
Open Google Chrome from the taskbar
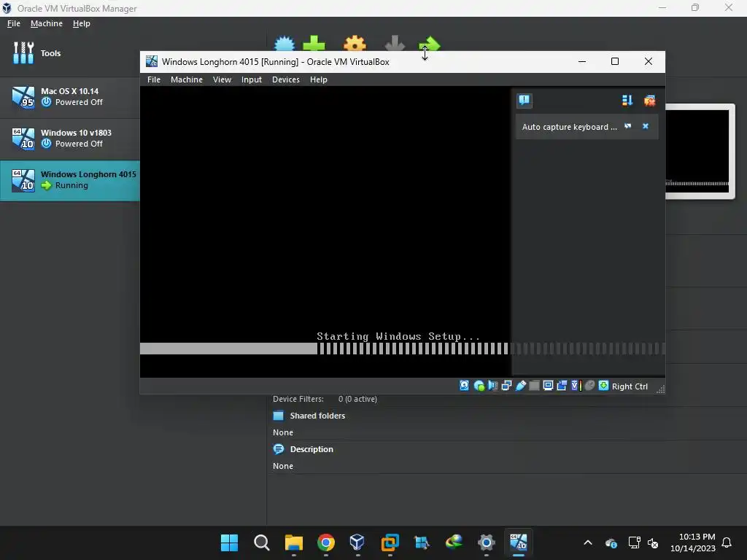[x=326, y=542]
